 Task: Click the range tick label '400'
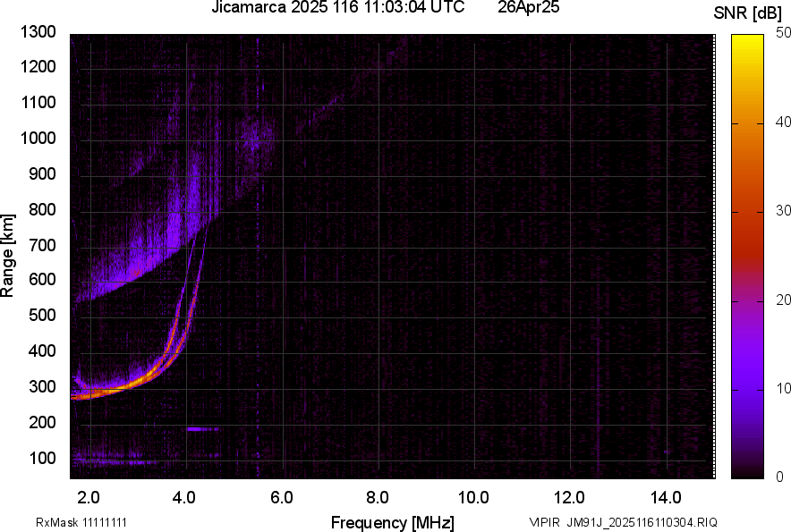[x=42, y=350]
